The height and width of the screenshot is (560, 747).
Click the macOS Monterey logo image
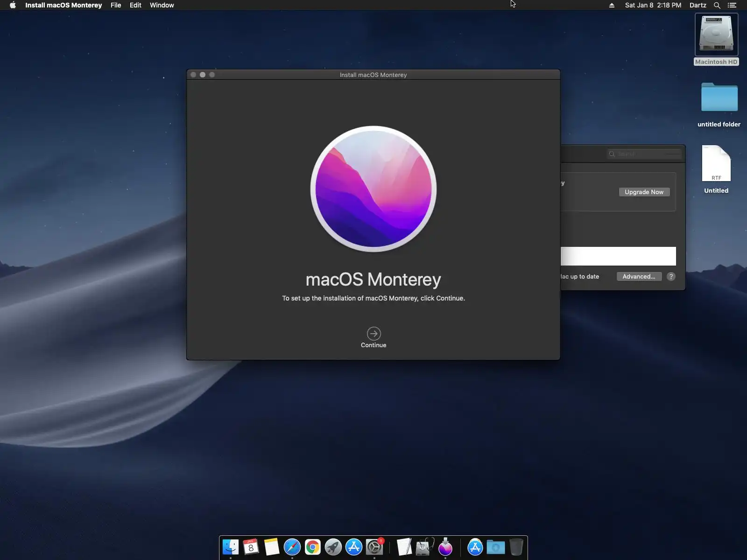pos(373,189)
